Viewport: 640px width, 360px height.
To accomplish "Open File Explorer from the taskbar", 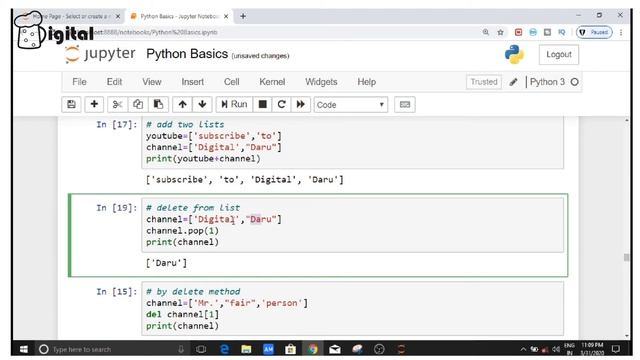I will pyautogui.click(x=246, y=349).
